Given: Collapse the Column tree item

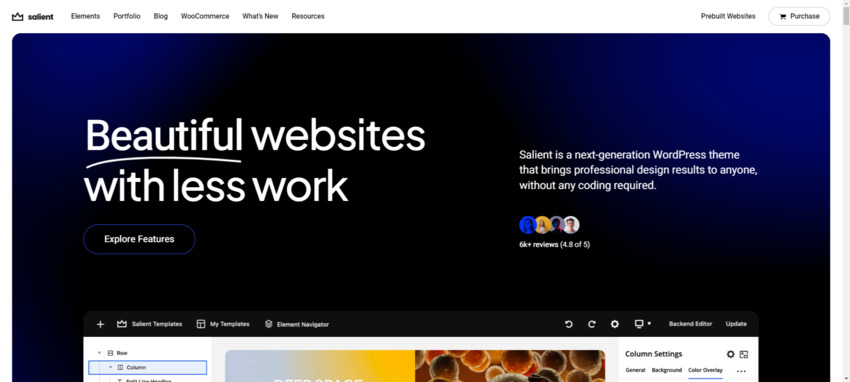Looking at the screenshot, I should [x=110, y=367].
